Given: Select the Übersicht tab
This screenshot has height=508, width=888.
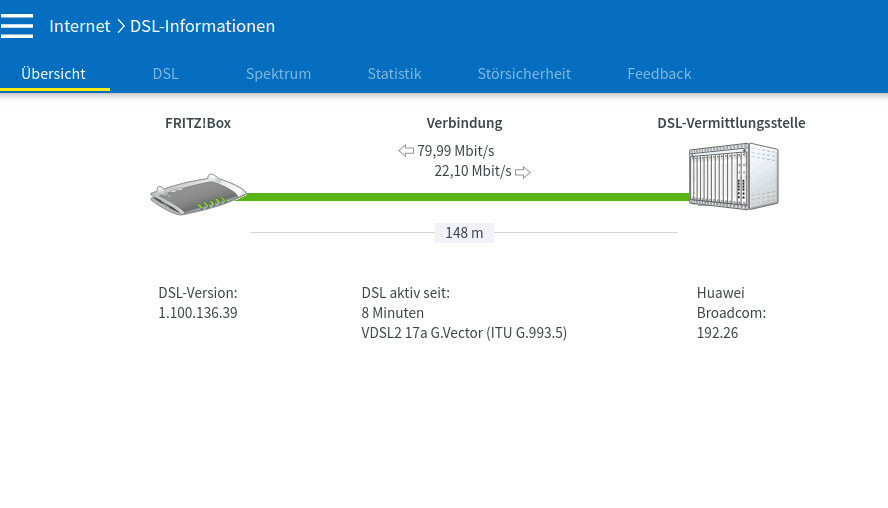Looking at the screenshot, I should pos(53,74).
